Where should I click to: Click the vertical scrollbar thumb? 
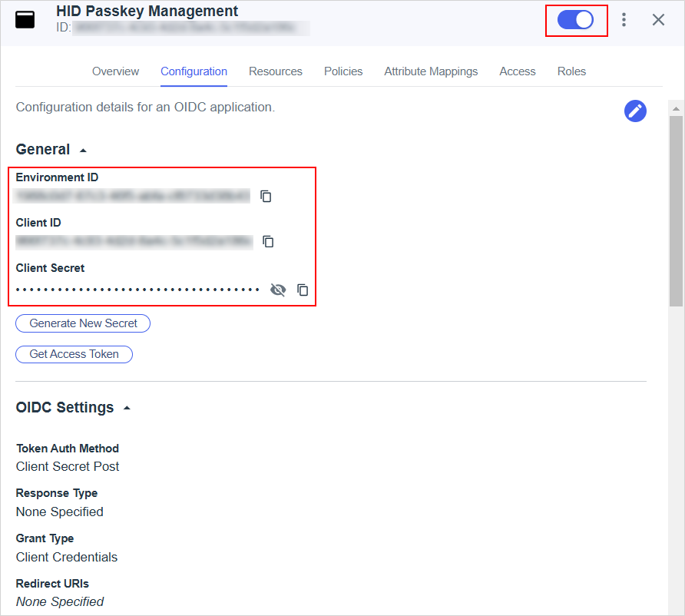676,211
